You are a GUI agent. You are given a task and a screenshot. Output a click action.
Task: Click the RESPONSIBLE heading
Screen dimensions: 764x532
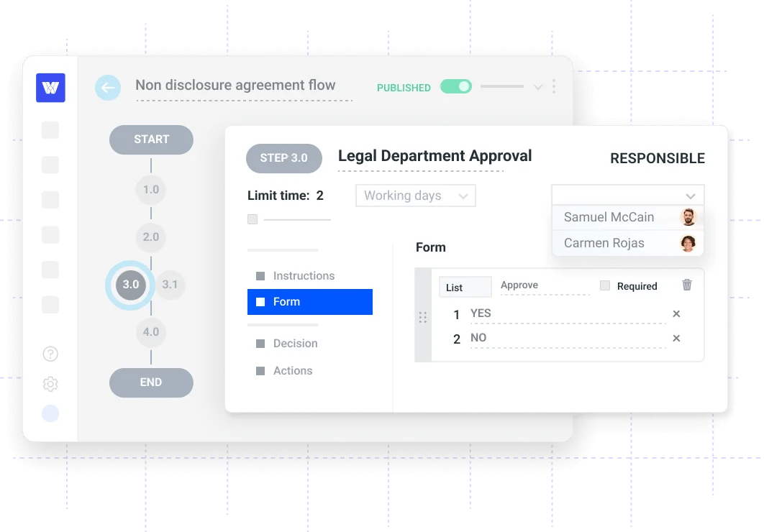click(x=658, y=158)
